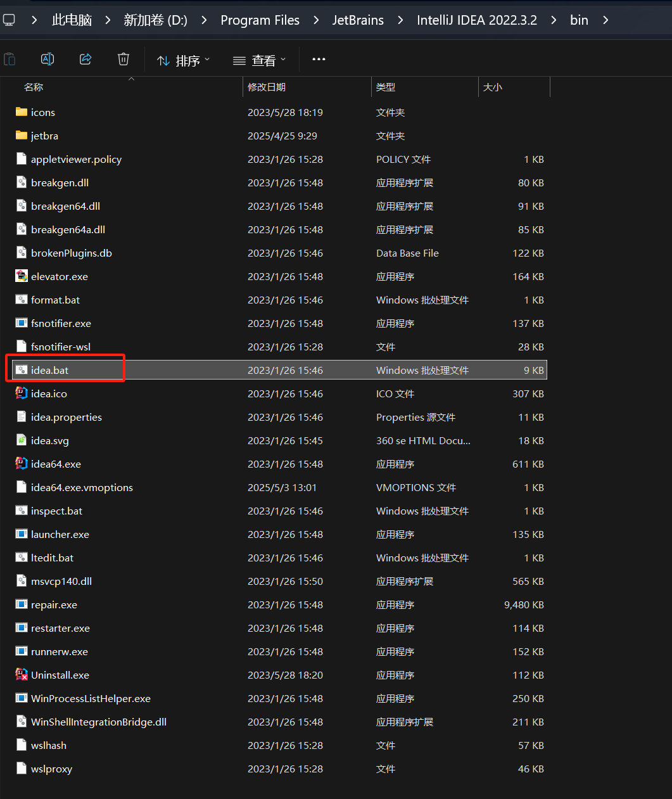
Task: Click the Share icon in toolbar
Action: [86, 60]
